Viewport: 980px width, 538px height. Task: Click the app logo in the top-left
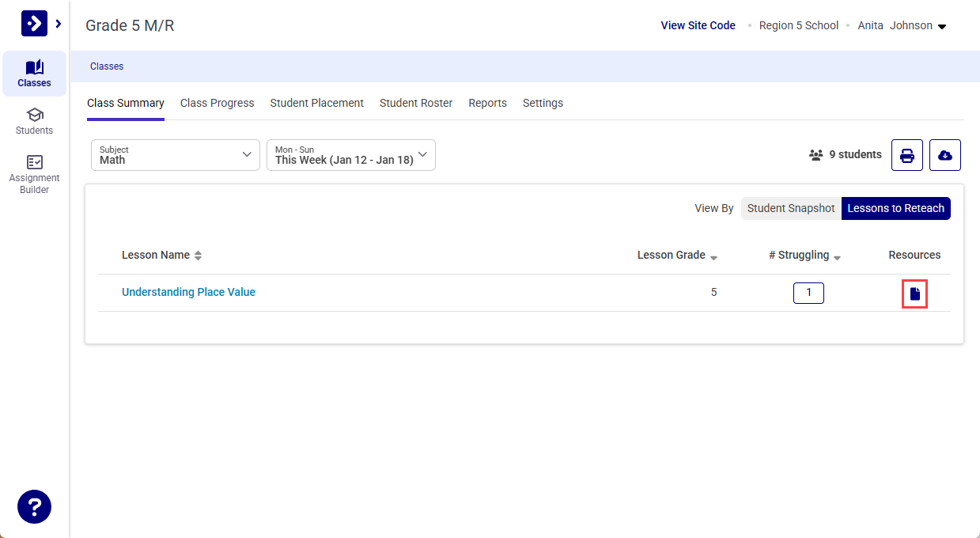(x=34, y=24)
